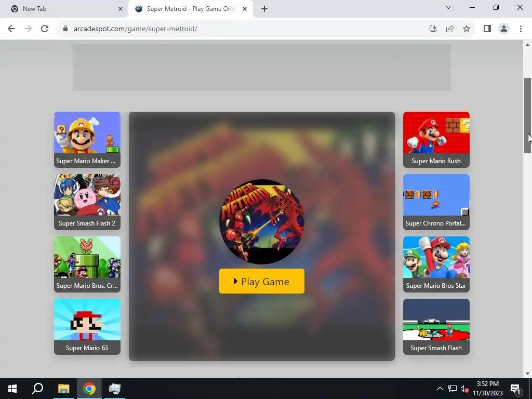Open Super Smash Flash 2 game card
532x399 pixels.
87,202
